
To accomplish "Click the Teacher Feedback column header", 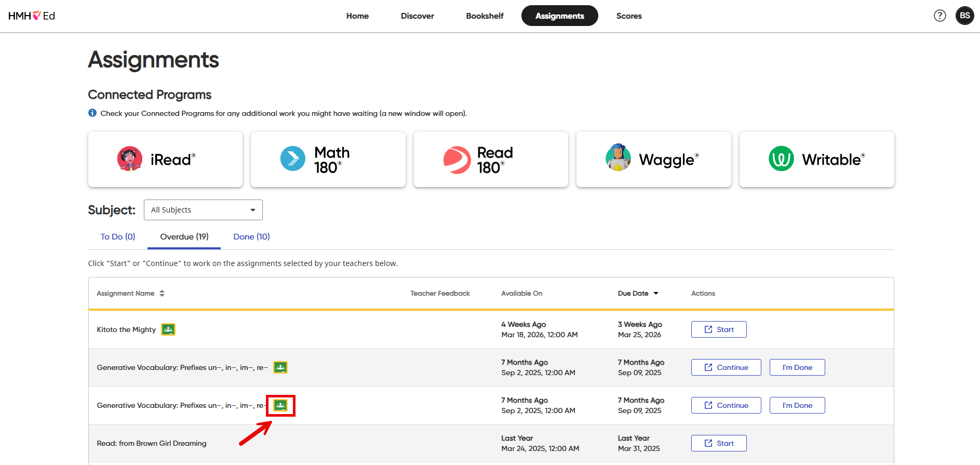I will click(x=440, y=294).
